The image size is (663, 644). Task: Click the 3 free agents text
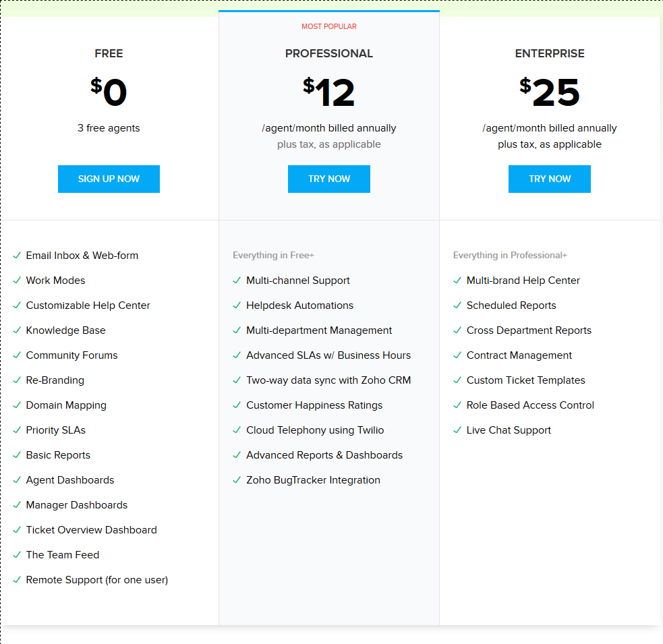click(x=109, y=128)
